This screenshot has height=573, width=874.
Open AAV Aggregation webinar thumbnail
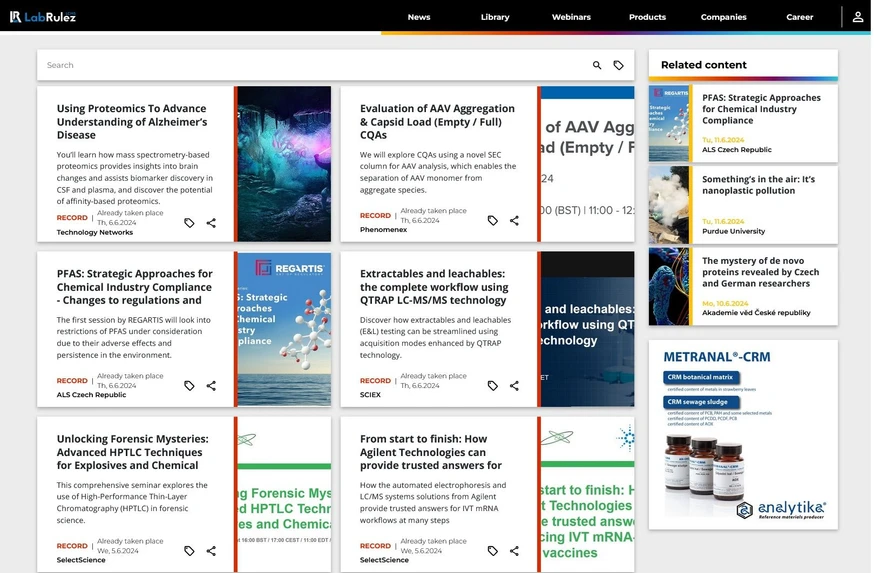tap(587, 164)
